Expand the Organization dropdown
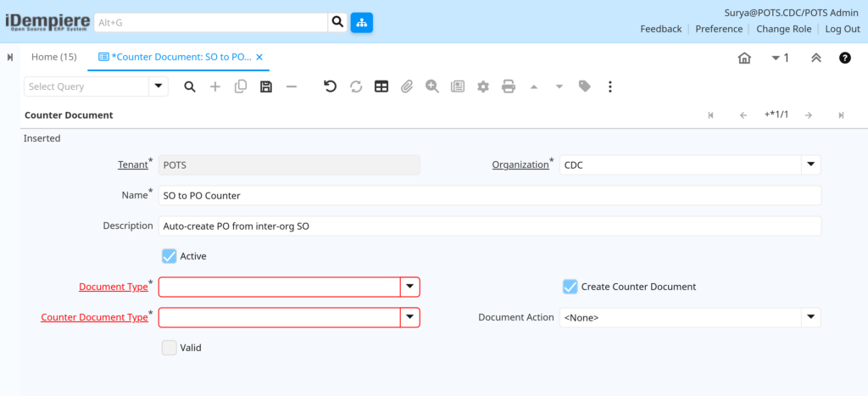868x396 pixels. pos(811,165)
